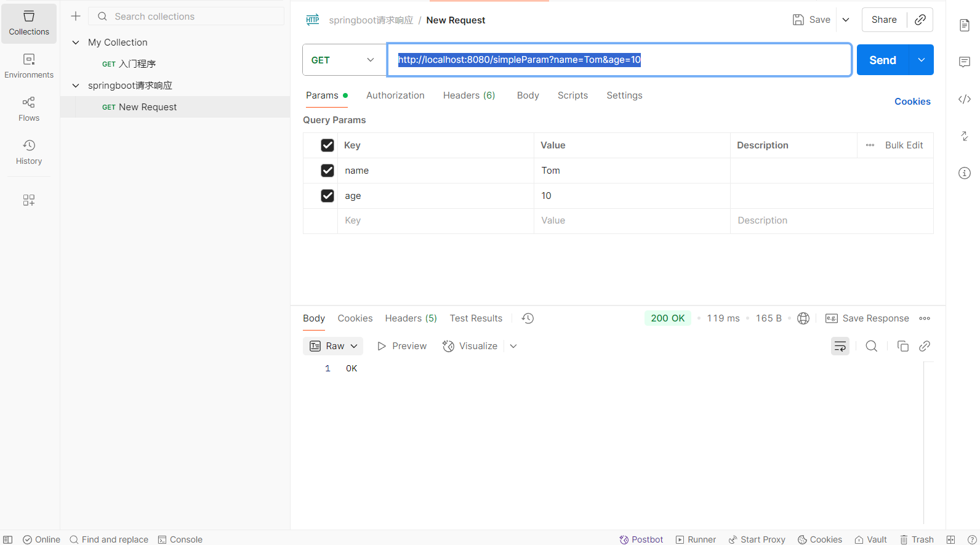This screenshot has width=980, height=545.
Task: Open response history clock icon
Action: click(x=528, y=318)
